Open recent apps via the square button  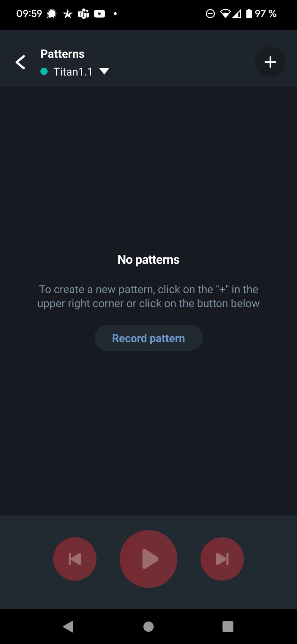coord(228,626)
